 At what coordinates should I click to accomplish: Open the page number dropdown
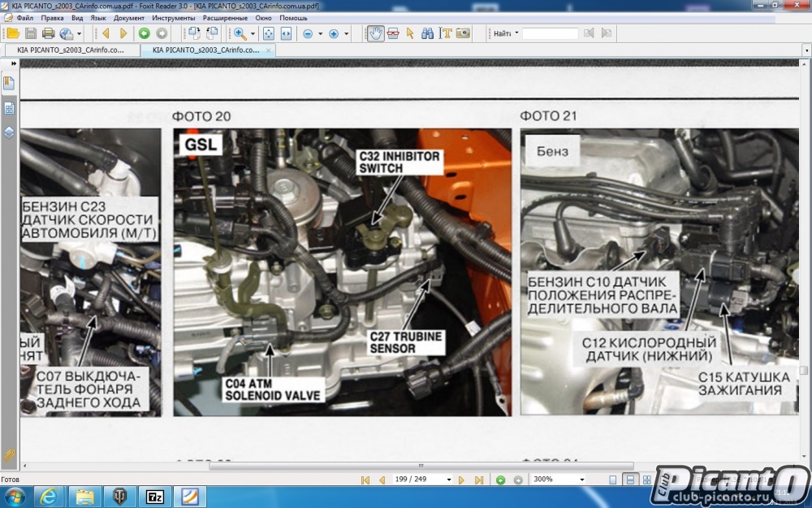[448, 480]
